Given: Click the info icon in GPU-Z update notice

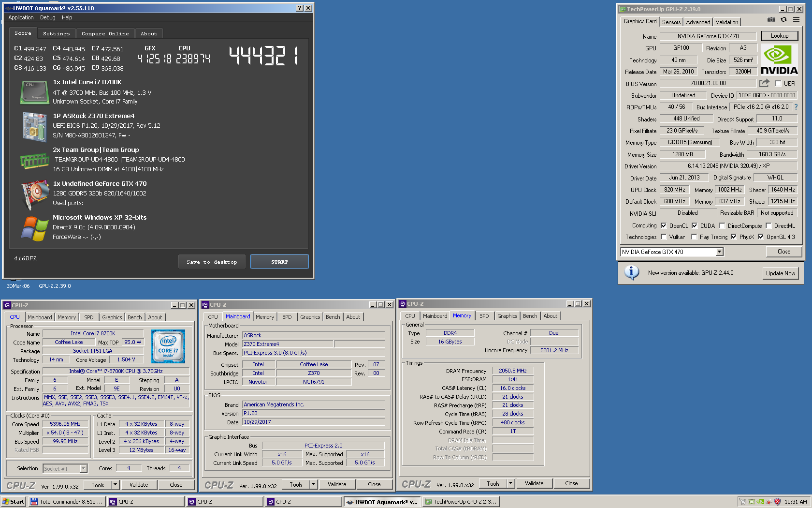Looking at the screenshot, I should [x=632, y=272].
